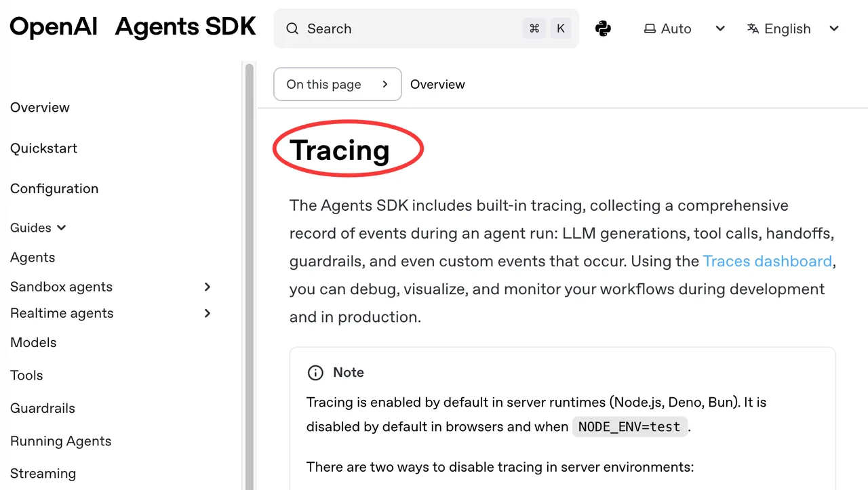Click the Command shortcut key badge
This screenshot has height=490, width=868.
(x=534, y=28)
